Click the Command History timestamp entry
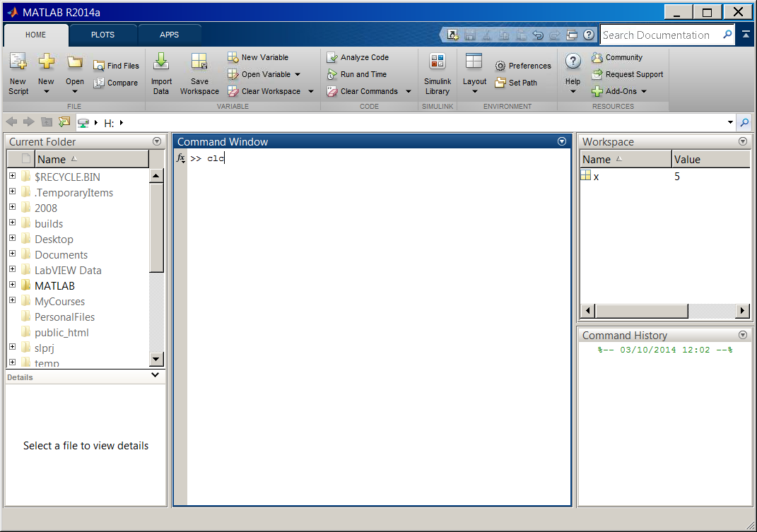Image resolution: width=757 pixels, height=532 pixels. [665, 350]
